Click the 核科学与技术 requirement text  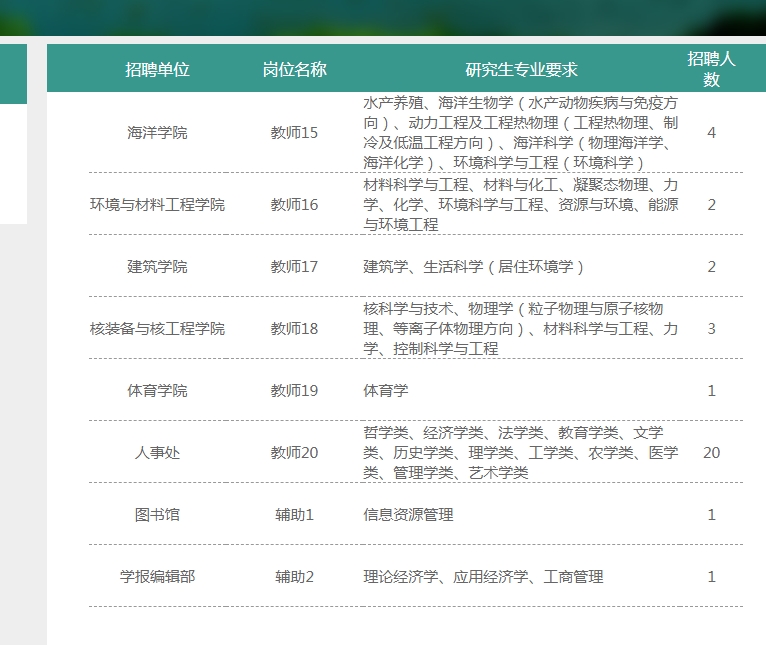521,328
